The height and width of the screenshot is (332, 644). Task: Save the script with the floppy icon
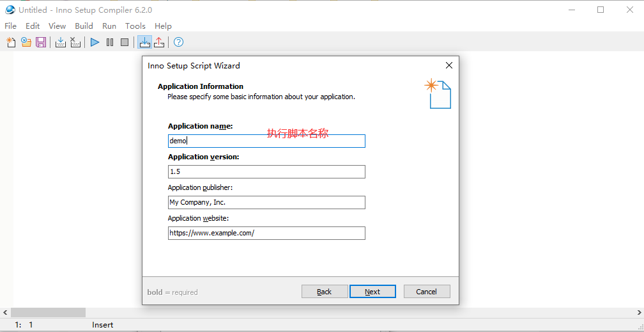click(x=41, y=42)
